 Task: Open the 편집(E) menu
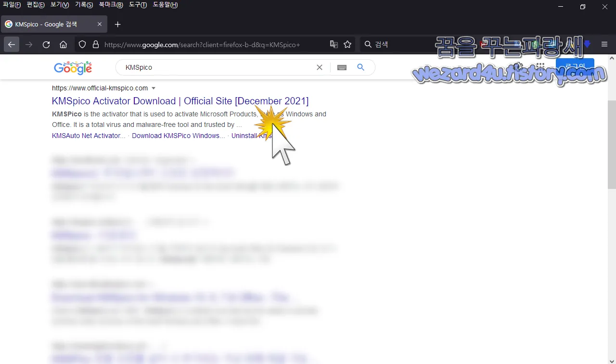[36, 5]
